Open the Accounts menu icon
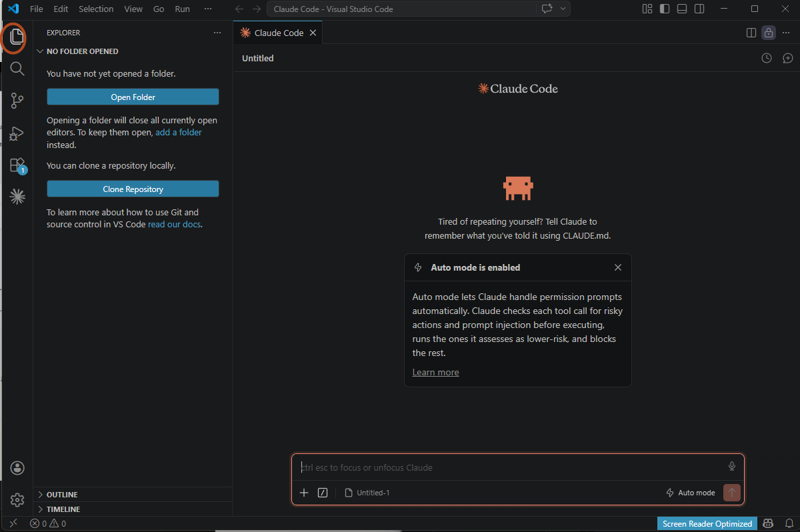The width and height of the screenshot is (800, 532). [17, 468]
